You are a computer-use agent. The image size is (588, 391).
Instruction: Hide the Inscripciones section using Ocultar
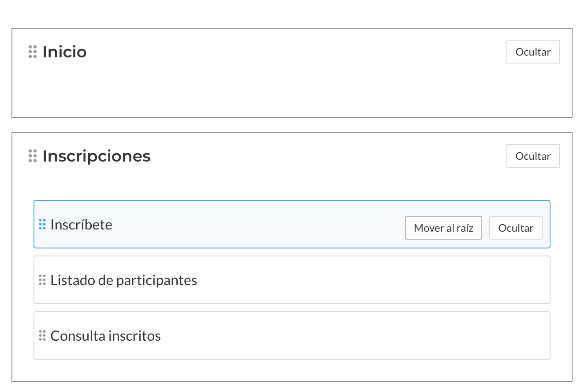coord(533,156)
